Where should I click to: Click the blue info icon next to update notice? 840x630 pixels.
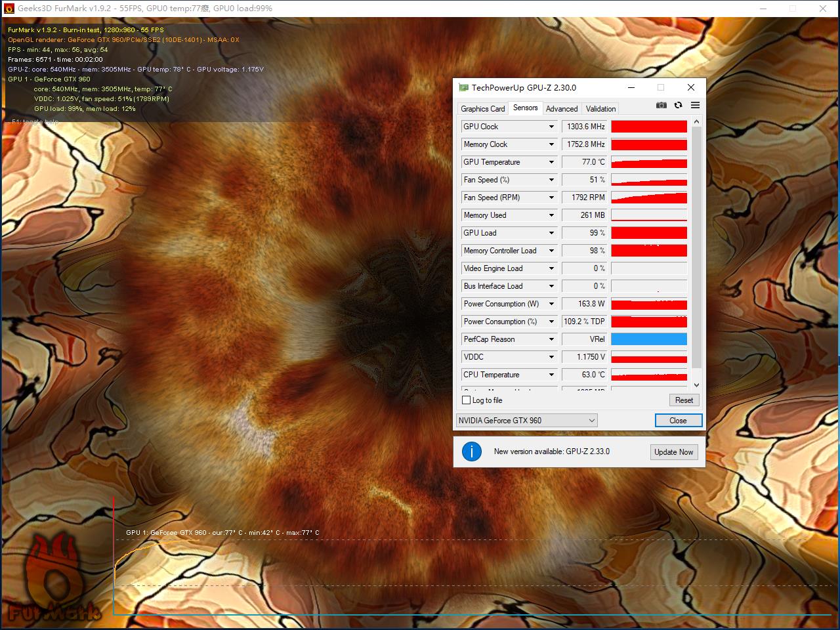(x=472, y=452)
